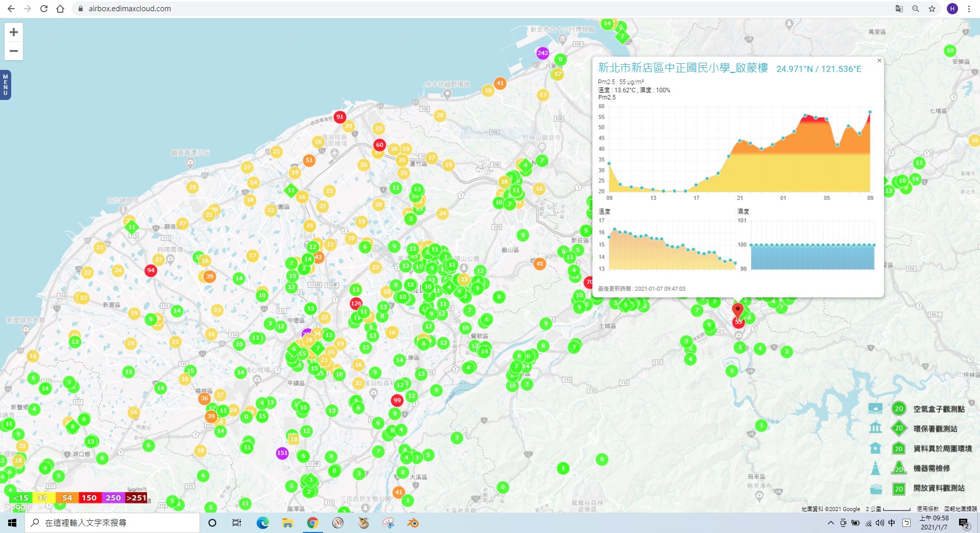Open the volume control tray icon
Image resolution: width=980 pixels, height=533 pixels.
pos(880,523)
